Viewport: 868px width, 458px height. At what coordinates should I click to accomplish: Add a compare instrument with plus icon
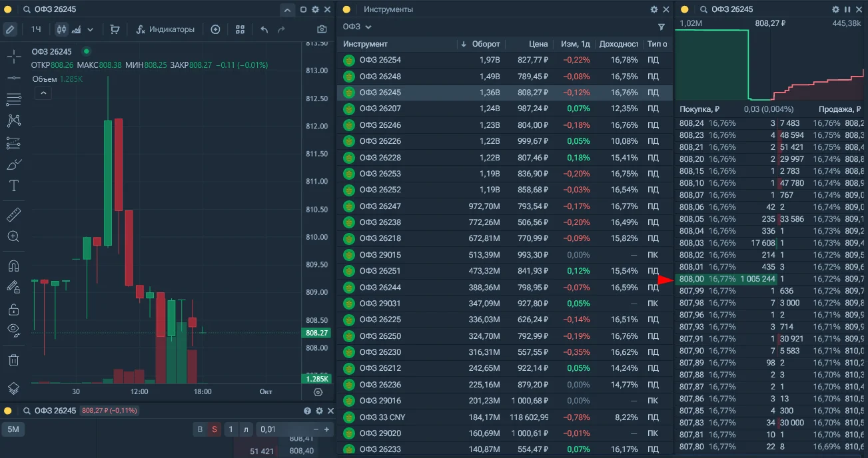[215, 29]
